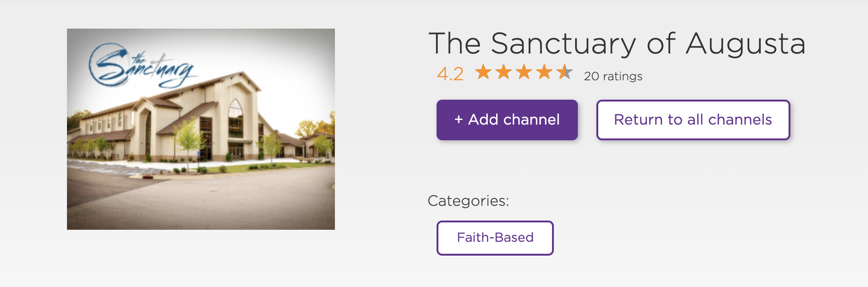This screenshot has height=287, width=868.
Task: Open the Faith-Based category
Action: tap(495, 238)
